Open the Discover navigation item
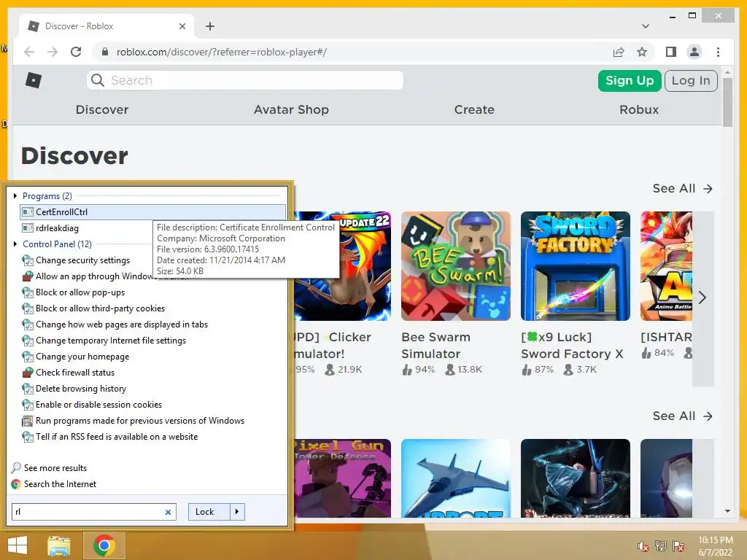Screen dimensions: 747x560 point(102,109)
